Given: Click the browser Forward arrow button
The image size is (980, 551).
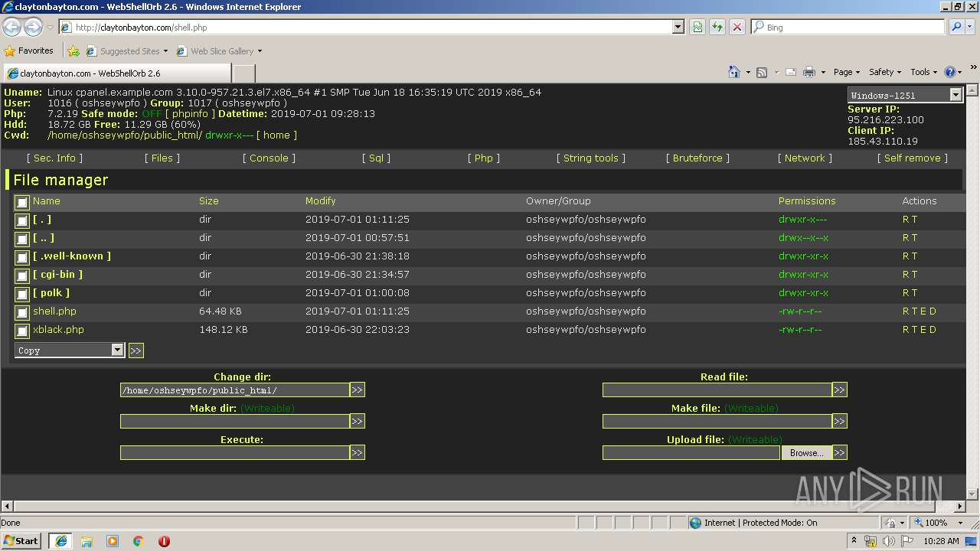Looking at the screenshot, I should tap(33, 28).
